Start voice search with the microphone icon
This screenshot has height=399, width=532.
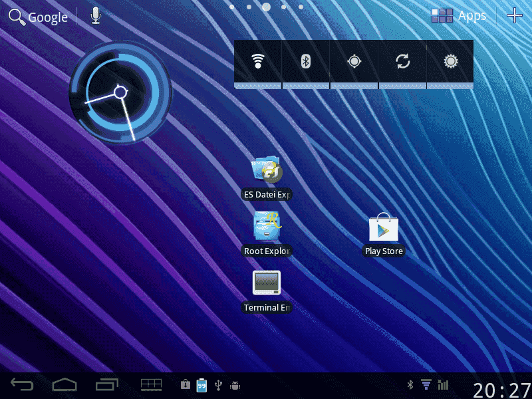[96, 15]
